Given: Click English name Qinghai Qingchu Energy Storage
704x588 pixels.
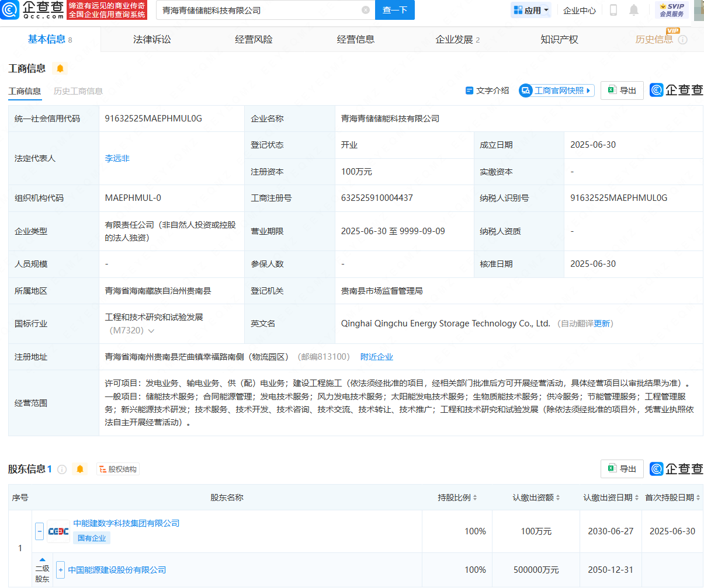Looking at the screenshot, I should point(446,323).
